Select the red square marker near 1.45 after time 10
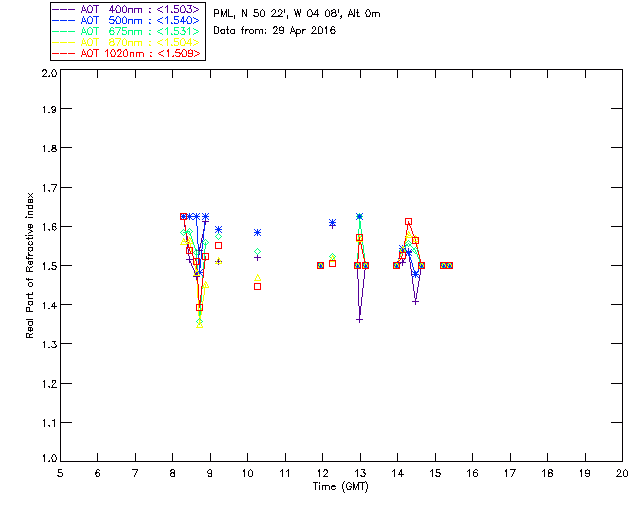Viewport: 640px width, 512px height. tap(258, 287)
